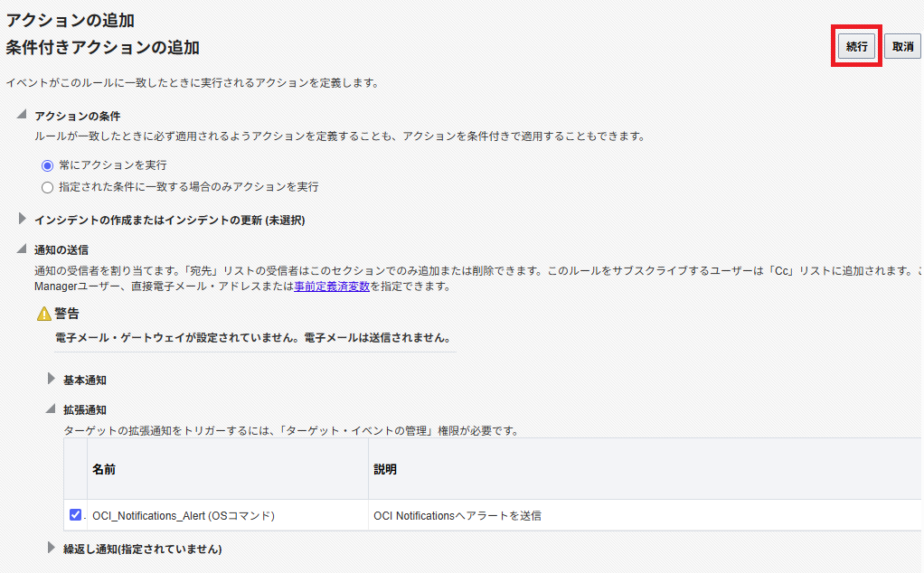Expand the インシデントの作成またはインシデントの更新 section

[22, 219]
